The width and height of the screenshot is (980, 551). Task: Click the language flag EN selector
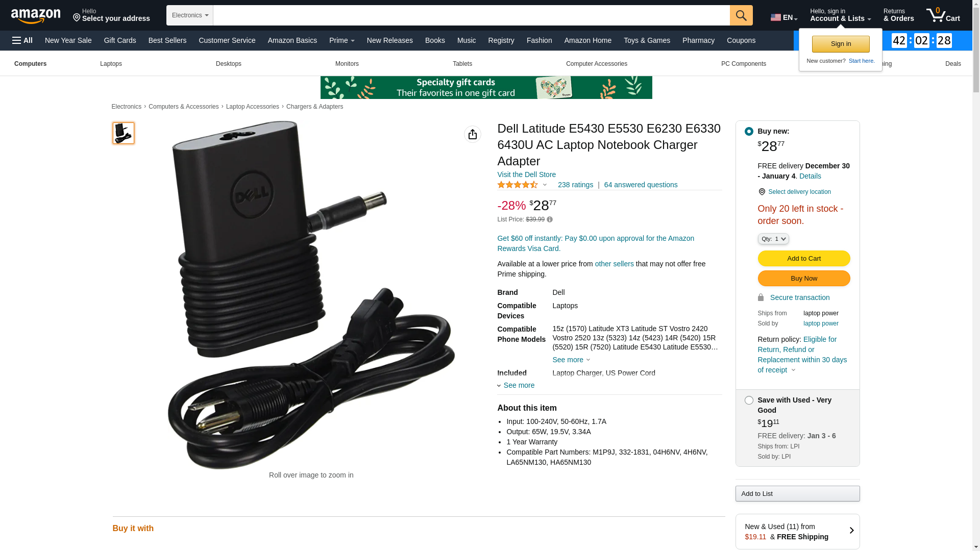tap(784, 17)
